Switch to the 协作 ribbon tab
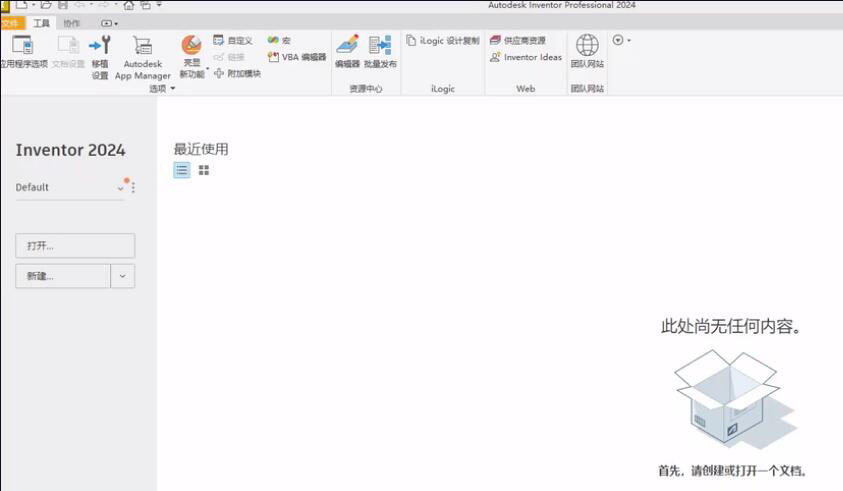843x491 pixels. point(72,23)
